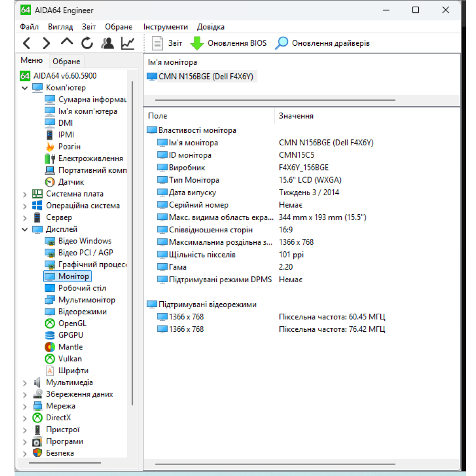
Task: Open Розгін flame icon item
Action: point(63,146)
